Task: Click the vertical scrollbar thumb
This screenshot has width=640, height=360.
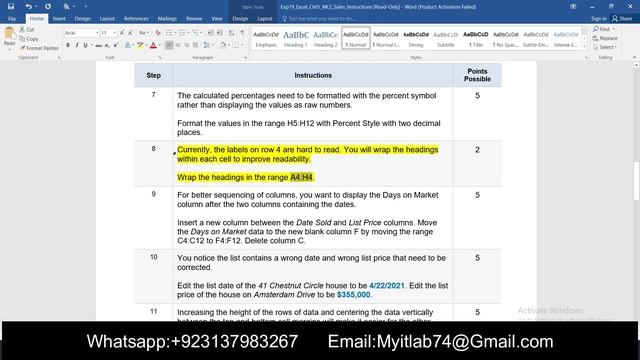Action: tap(636, 181)
